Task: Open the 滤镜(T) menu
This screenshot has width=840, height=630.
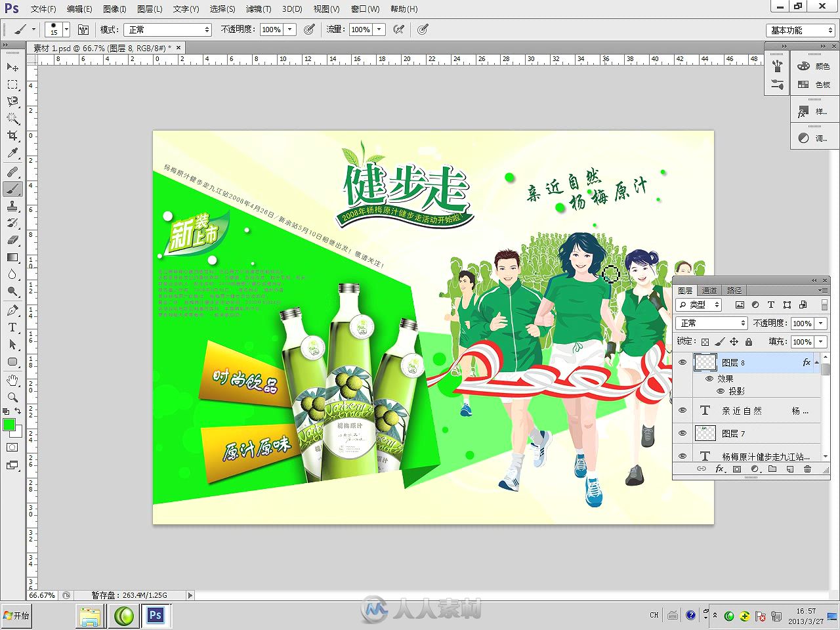Action: click(x=258, y=9)
